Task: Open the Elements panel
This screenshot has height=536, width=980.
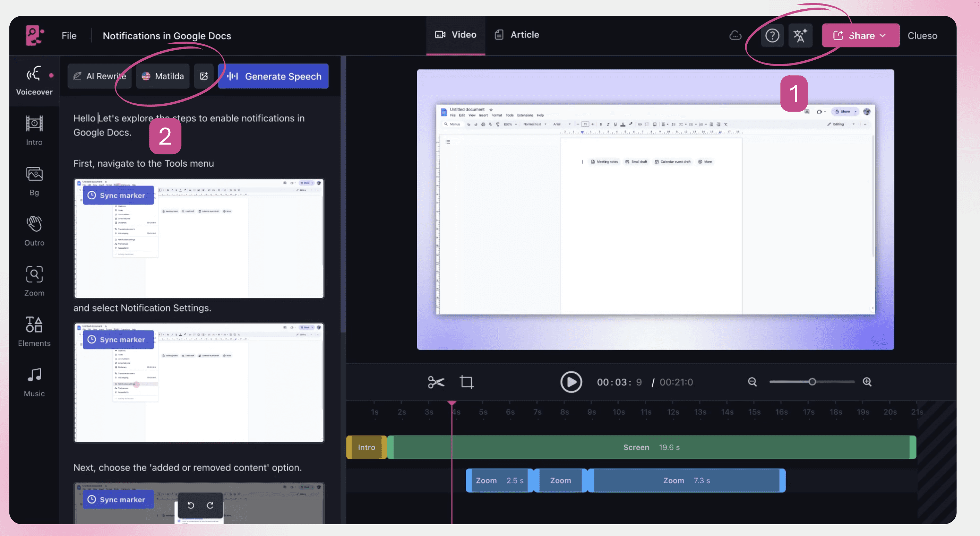Action: tap(34, 332)
